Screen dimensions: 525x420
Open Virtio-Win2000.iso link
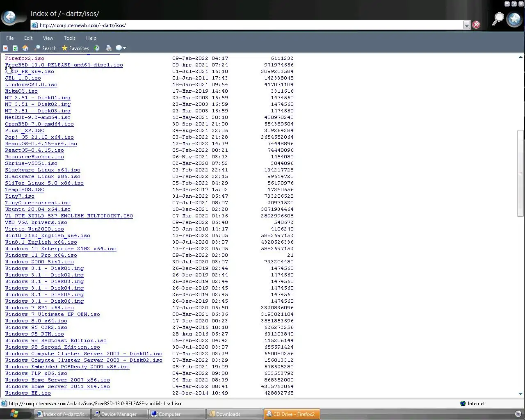point(34,229)
